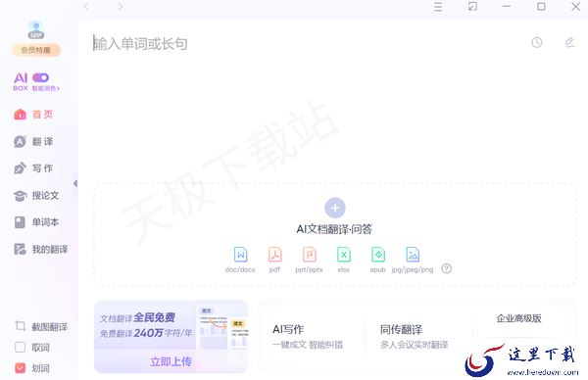Click the 立即上传 upload button

coord(171,361)
